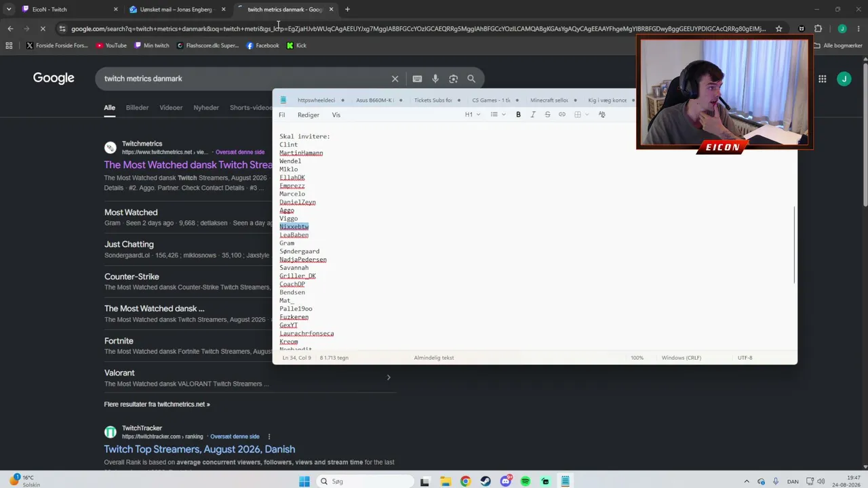
Task: Open the Min twitch bookmark
Action: coord(152,45)
